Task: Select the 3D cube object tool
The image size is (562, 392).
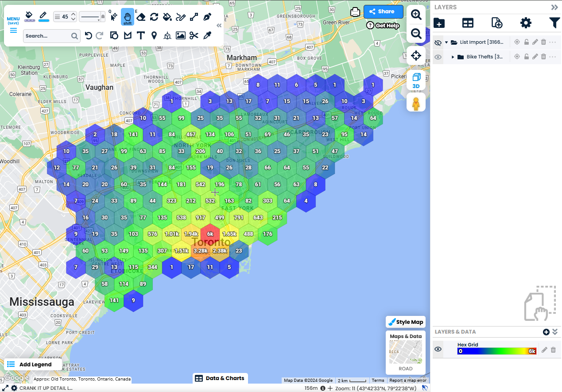Action: tap(167, 36)
